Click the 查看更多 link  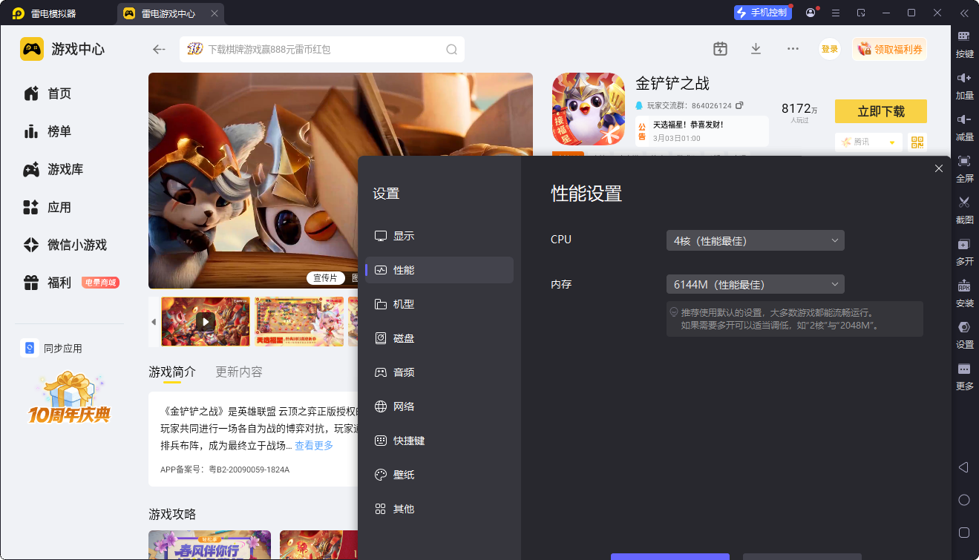click(314, 445)
